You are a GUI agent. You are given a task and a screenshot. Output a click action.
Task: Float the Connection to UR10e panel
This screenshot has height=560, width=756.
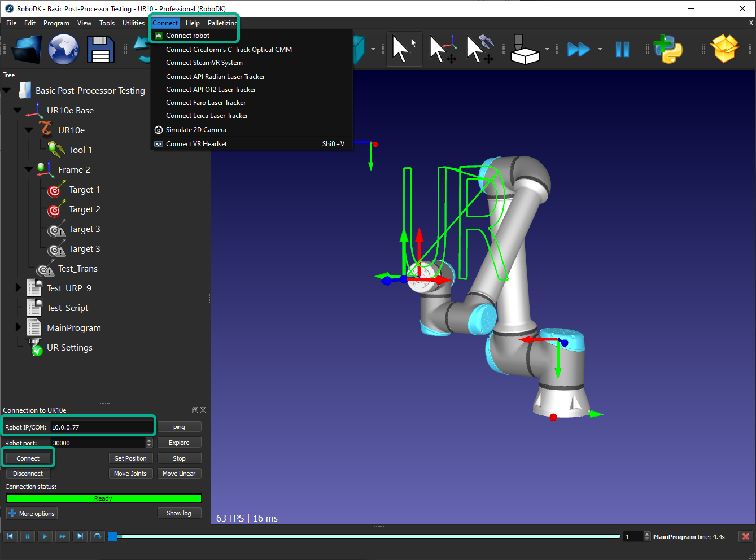coord(195,410)
